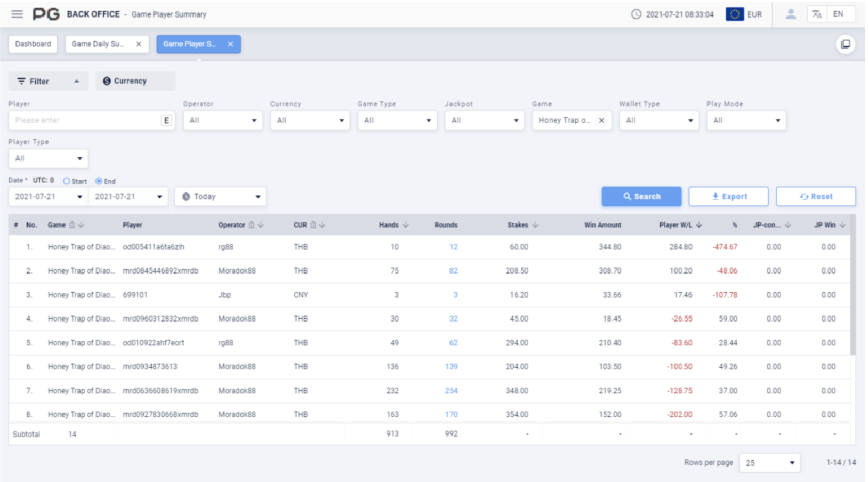Select the Start date radio button
The image size is (868, 482).
pyautogui.click(x=67, y=181)
